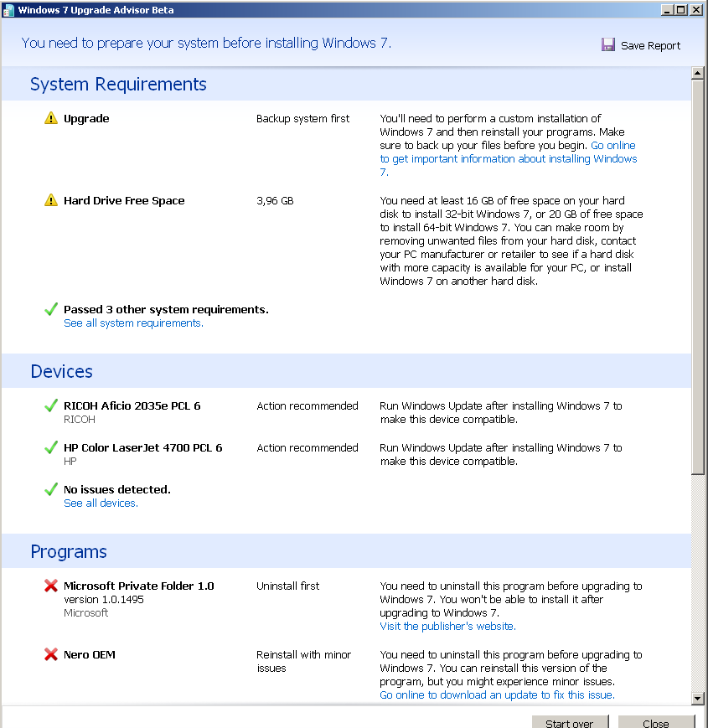This screenshot has height=728, width=708.
Task: Select the 'Hard Drive Free Space' label
Action: [124, 200]
